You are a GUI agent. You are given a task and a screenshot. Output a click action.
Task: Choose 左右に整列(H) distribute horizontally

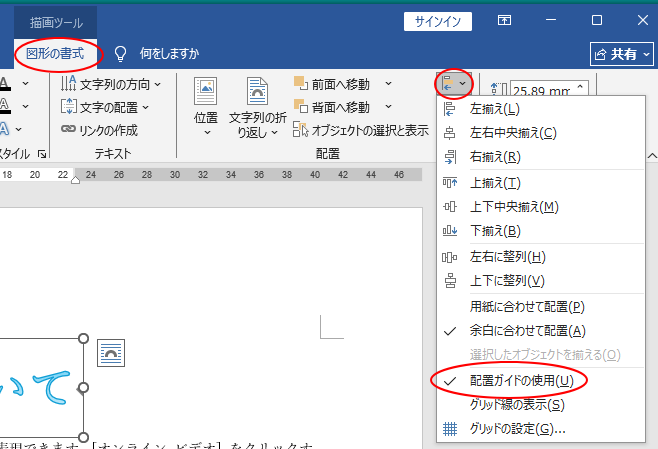(x=540, y=257)
